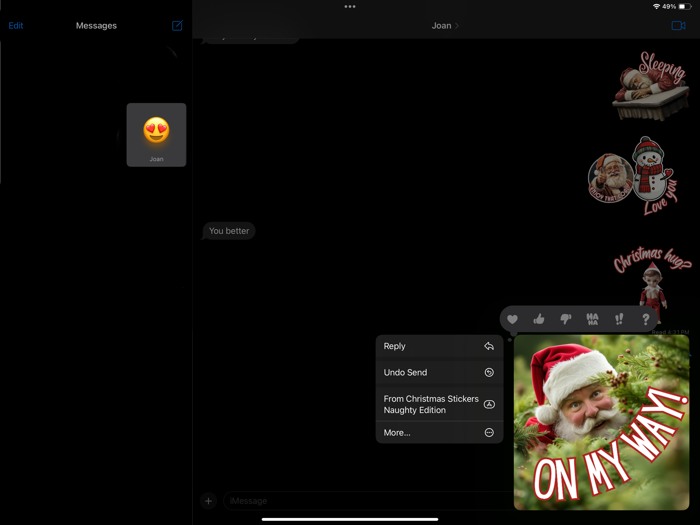Open the three-dot multitasking menu
The width and height of the screenshot is (700, 525).
coord(350,6)
